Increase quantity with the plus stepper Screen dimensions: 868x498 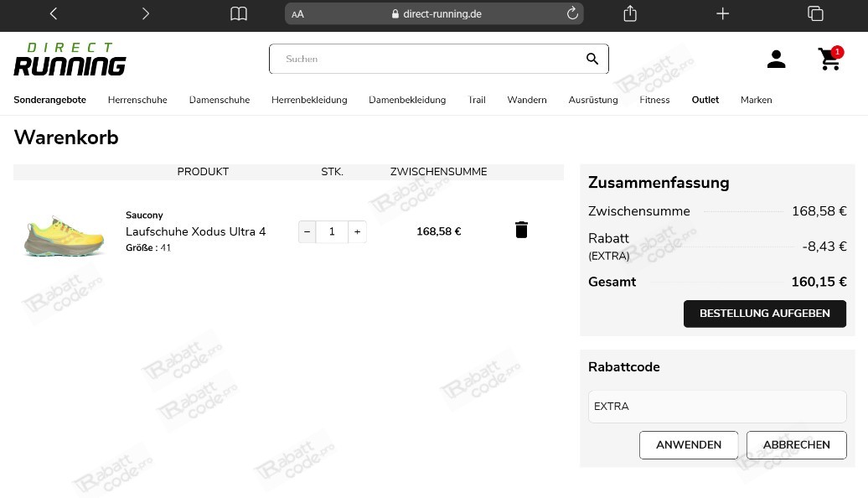tap(357, 231)
